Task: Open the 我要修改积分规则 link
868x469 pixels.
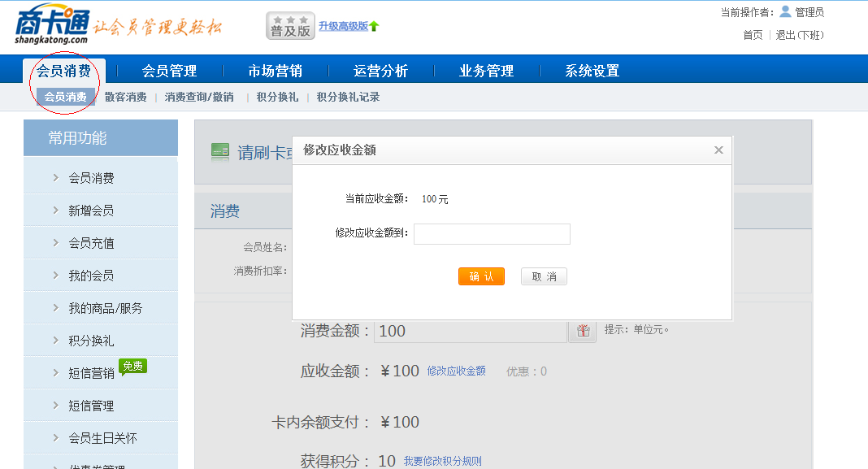Action: coord(442,461)
